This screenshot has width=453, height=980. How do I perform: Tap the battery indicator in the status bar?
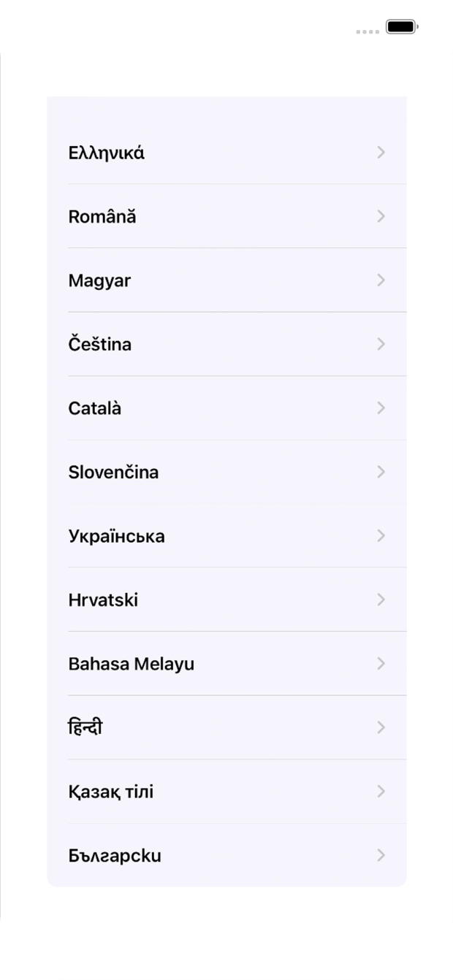[x=400, y=26]
